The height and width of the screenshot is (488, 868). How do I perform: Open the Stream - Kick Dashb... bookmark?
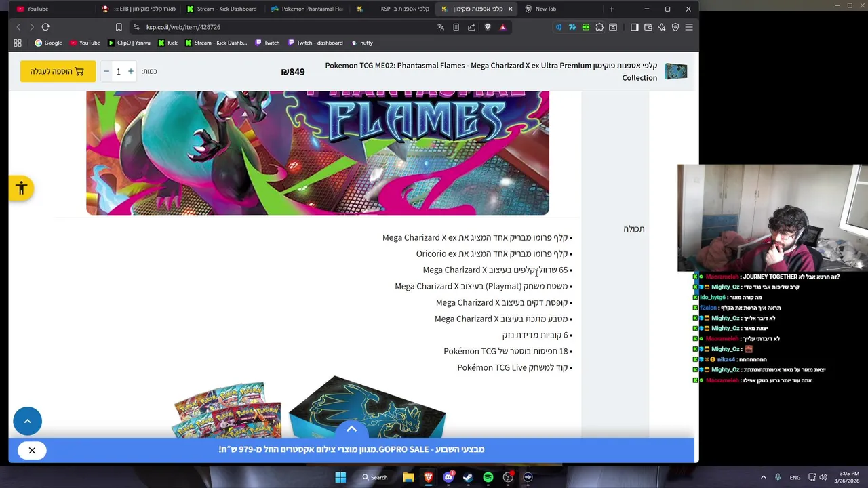point(216,43)
